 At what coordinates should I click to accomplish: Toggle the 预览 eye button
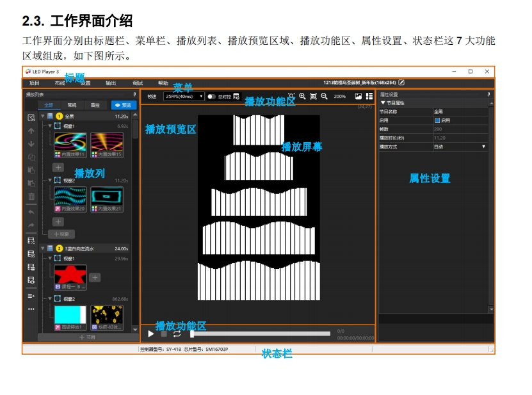(124, 105)
